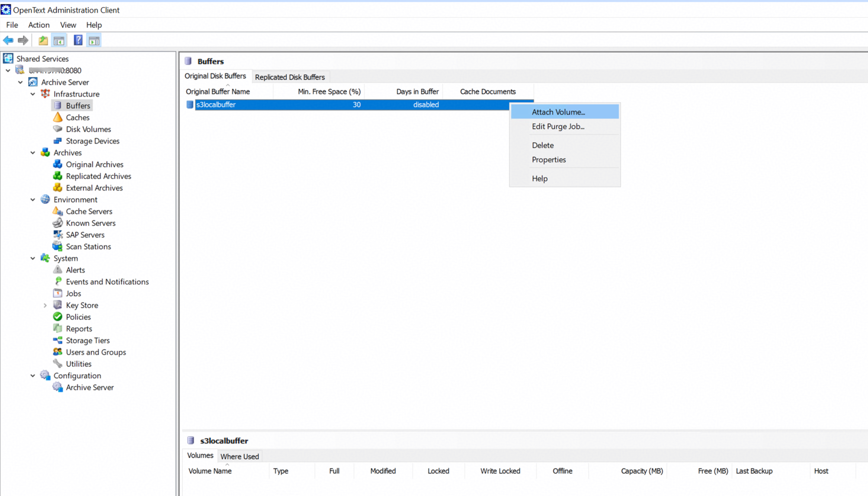
Task: Choose Help from the context menu
Action: click(565, 178)
